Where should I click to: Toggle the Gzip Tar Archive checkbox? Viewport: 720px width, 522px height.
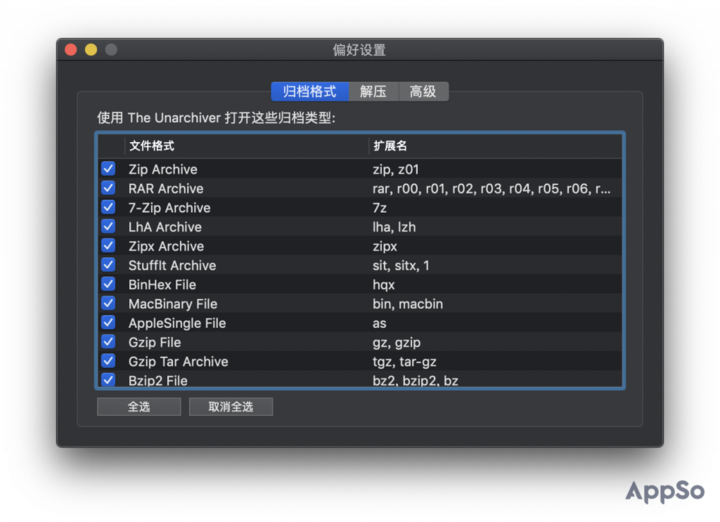coord(108,361)
